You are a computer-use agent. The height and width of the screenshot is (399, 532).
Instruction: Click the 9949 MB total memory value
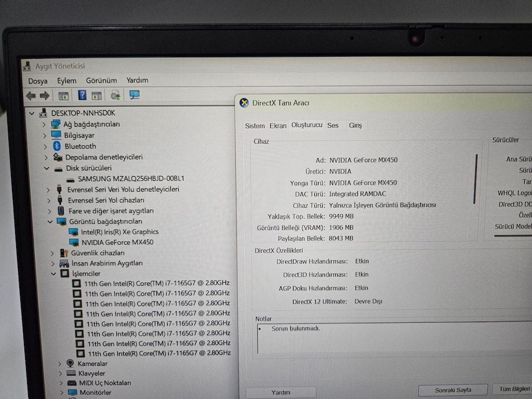tap(341, 216)
